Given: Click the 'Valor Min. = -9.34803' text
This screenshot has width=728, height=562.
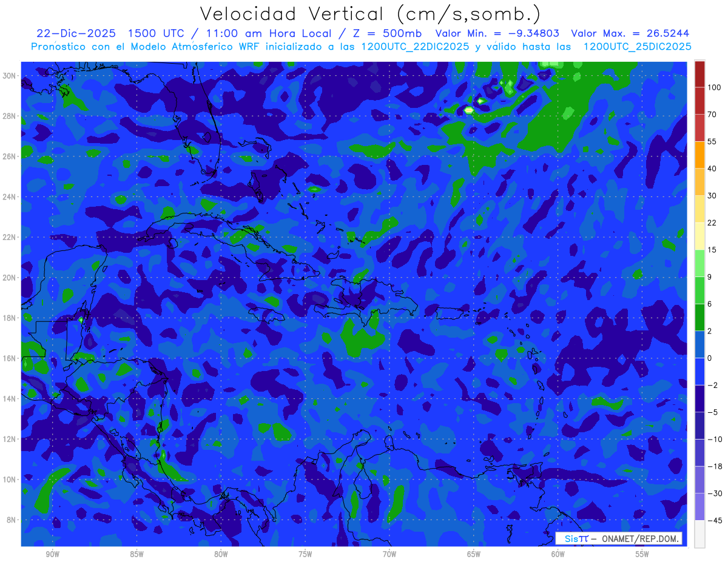Looking at the screenshot, I should 497,33.
